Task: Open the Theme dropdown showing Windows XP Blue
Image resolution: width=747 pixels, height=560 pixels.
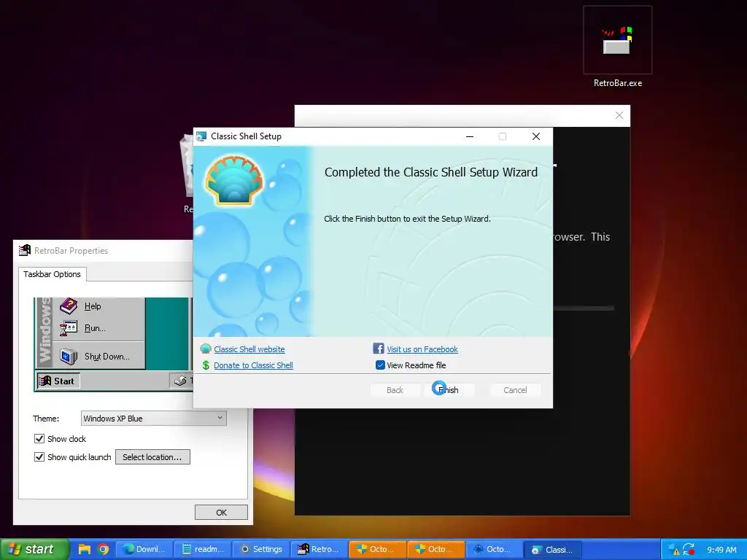Action: tap(153, 418)
